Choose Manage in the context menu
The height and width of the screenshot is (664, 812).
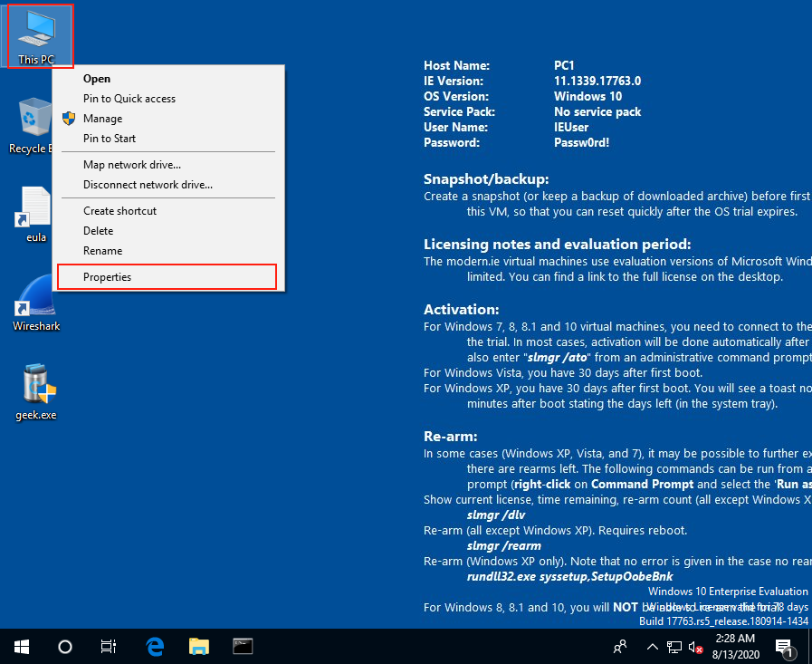coord(168,119)
